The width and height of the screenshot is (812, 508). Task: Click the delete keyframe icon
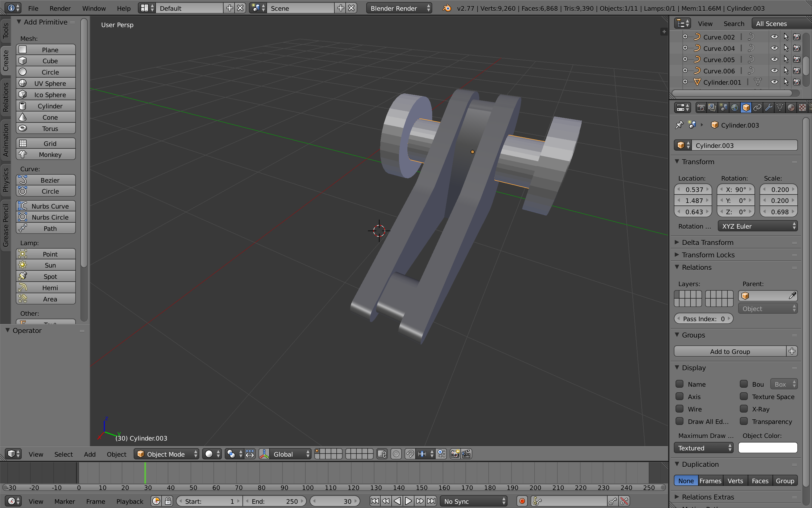[624, 501]
